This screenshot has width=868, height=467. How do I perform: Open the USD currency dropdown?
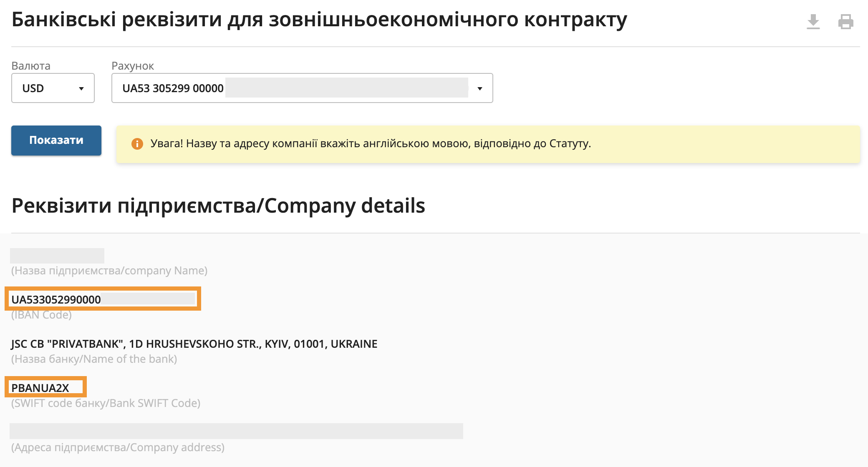coord(53,88)
